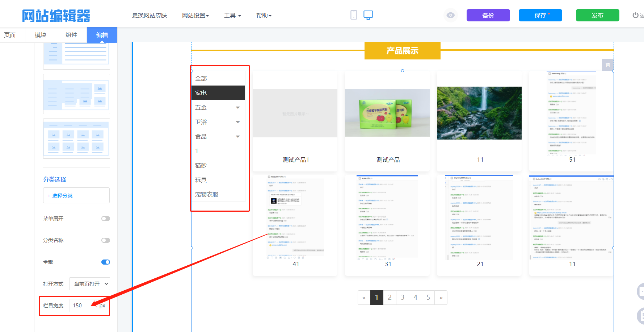The width and height of the screenshot is (644, 332).
Task: Switch to the 编辑 tab
Action: 102,35
